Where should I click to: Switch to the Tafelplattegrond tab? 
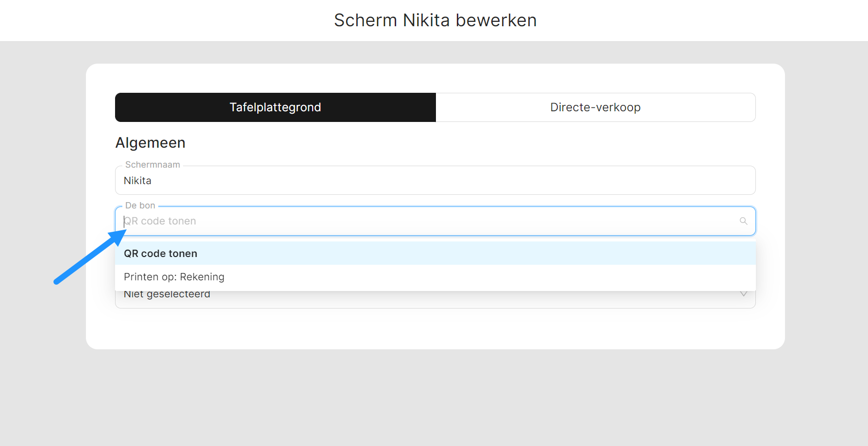275,107
